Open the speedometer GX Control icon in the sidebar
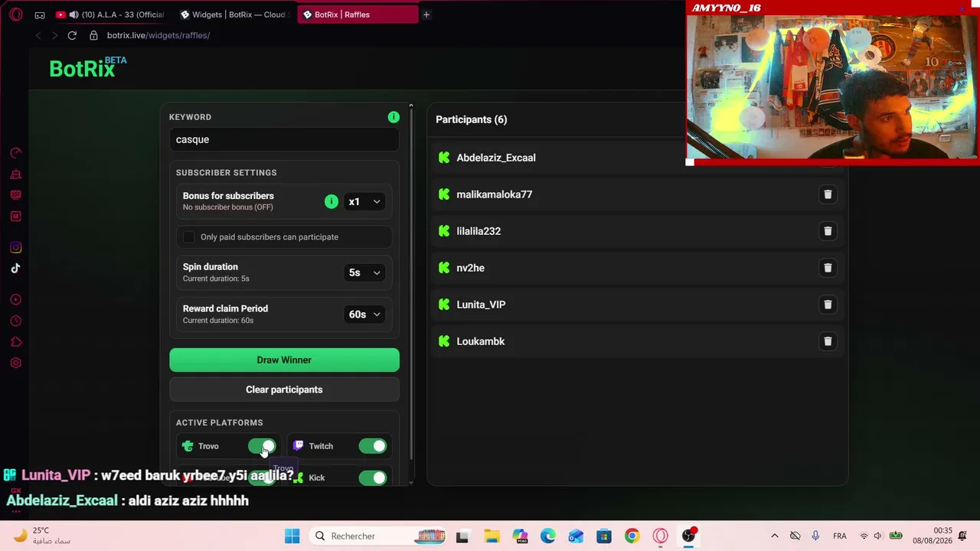980x551 pixels. click(x=16, y=153)
